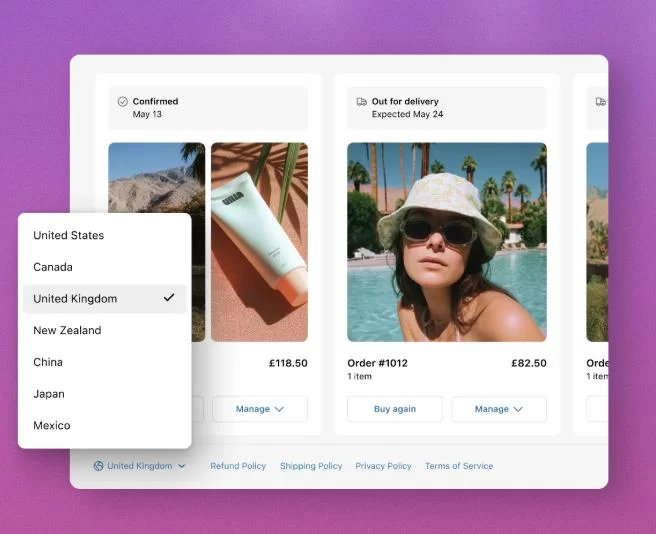Open the woman in bucket hat photo
This screenshot has width=656, height=534.
pyautogui.click(x=446, y=242)
